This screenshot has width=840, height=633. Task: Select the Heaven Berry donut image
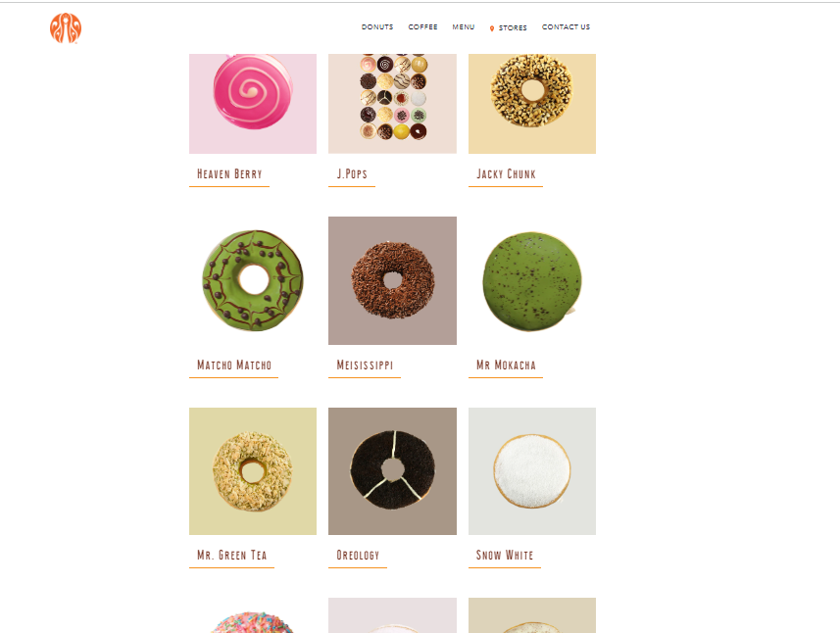tap(253, 103)
